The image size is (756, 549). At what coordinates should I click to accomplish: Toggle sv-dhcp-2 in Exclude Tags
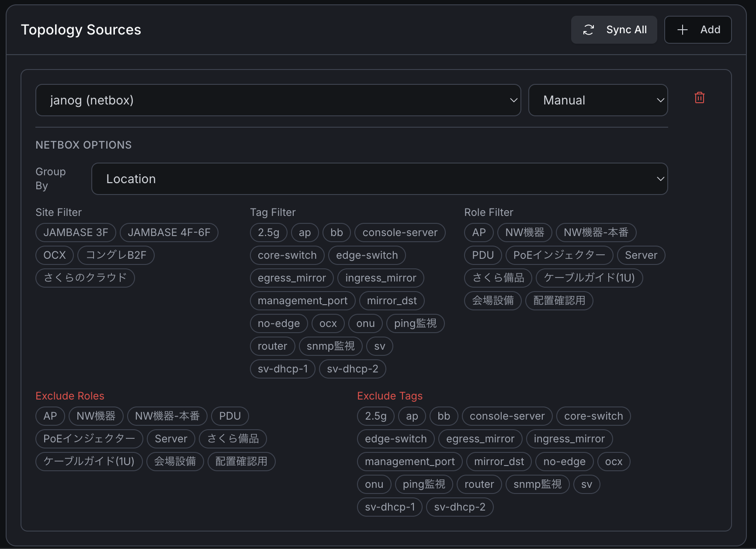(459, 507)
